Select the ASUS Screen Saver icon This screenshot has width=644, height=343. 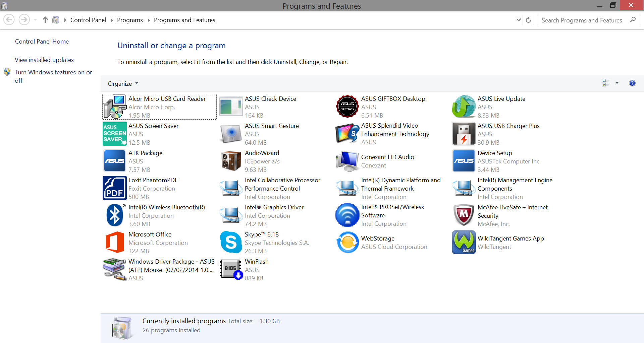tap(115, 134)
